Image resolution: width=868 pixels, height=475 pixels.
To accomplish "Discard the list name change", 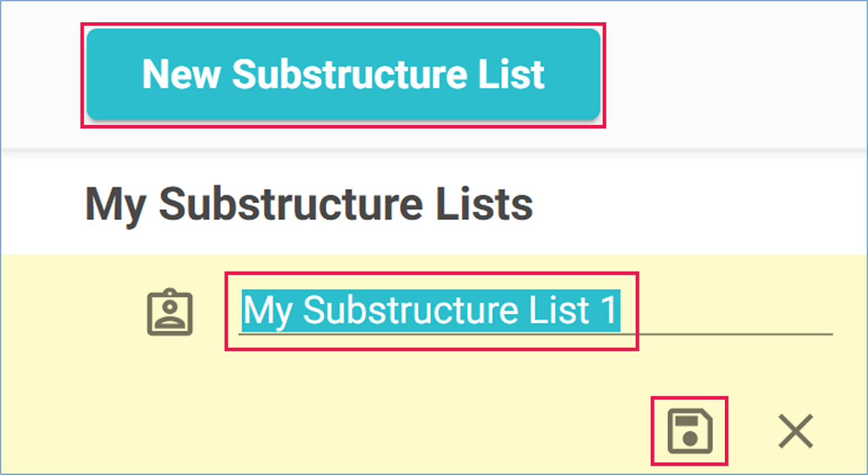I will tap(795, 432).
